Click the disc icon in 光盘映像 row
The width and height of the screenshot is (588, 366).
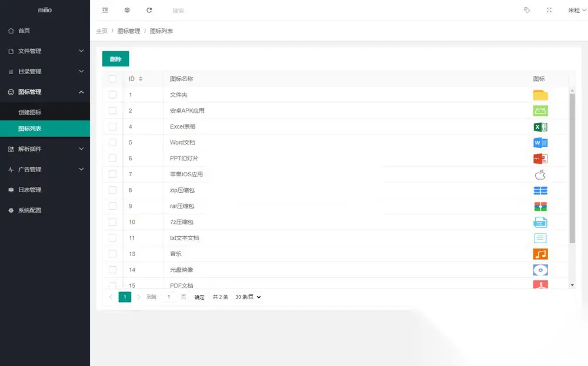coord(540,270)
